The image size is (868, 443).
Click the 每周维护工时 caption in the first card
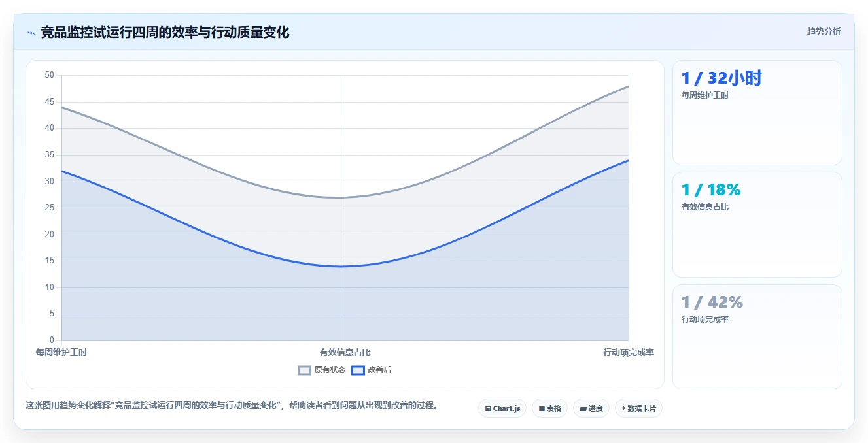pyautogui.click(x=705, y=95)
